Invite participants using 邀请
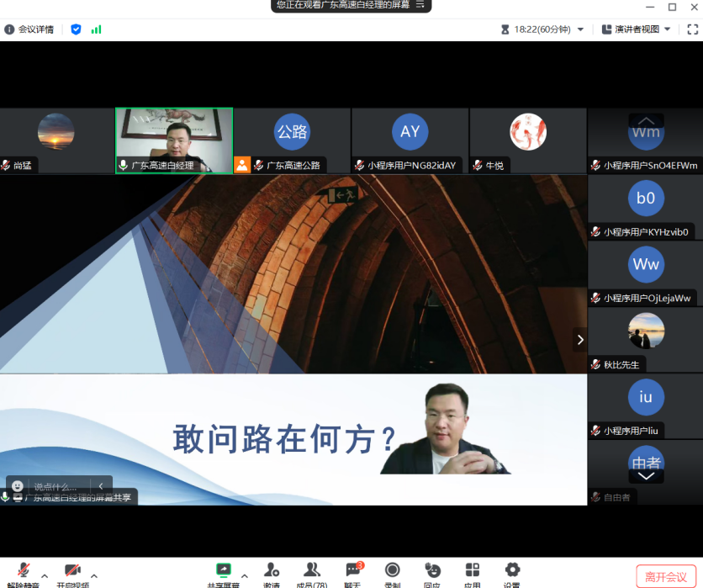The width and height of the screenshot is (703, 588). (271, 574)
